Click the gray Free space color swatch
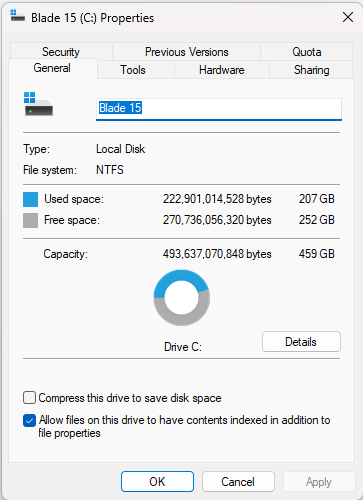 [x=30, y=220]
